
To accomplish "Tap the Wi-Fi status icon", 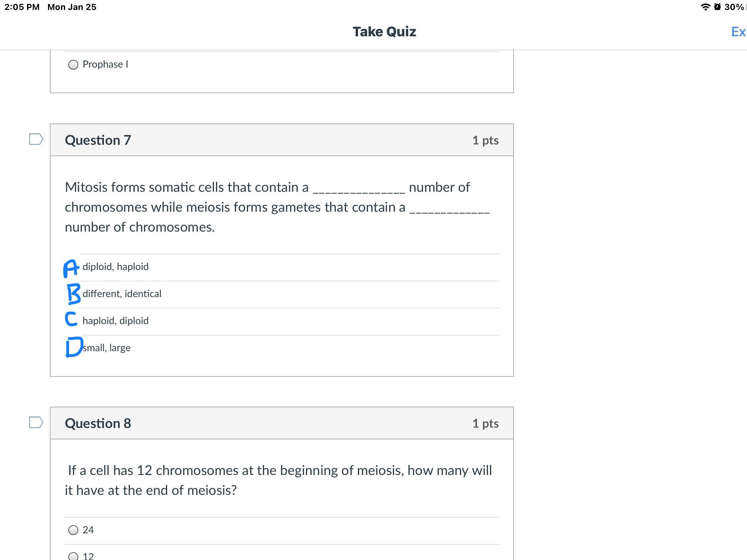I will click(x=705, y=7).
